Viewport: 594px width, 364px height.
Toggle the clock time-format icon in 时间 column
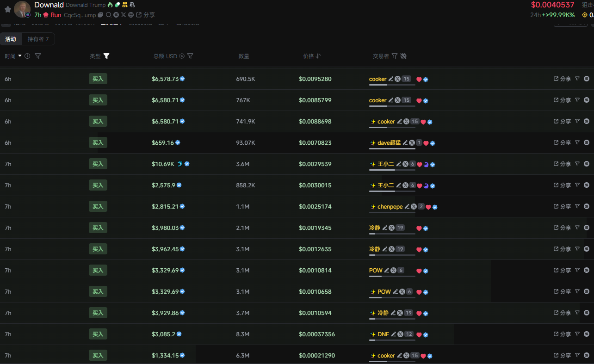point(27,56)
